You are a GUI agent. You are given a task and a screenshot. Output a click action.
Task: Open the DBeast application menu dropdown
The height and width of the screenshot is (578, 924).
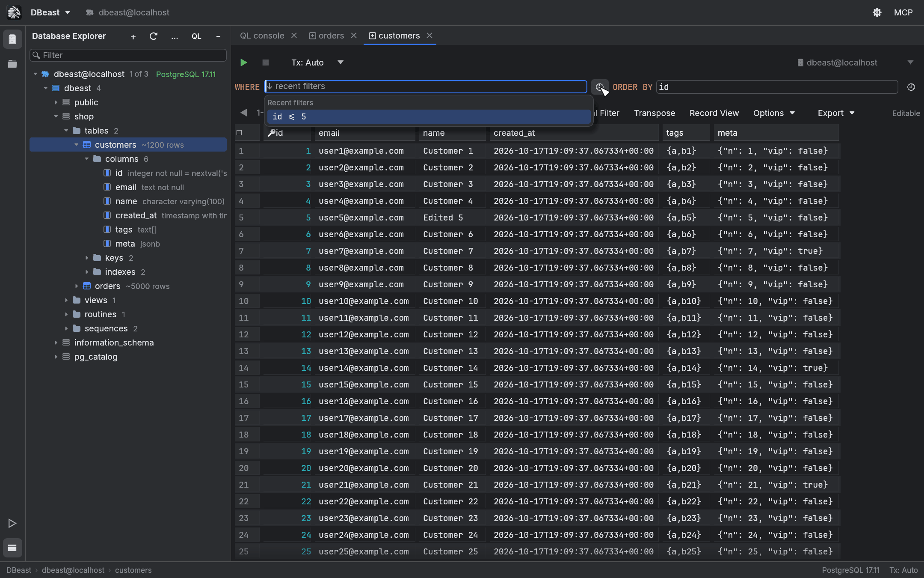tap(50, 12)
